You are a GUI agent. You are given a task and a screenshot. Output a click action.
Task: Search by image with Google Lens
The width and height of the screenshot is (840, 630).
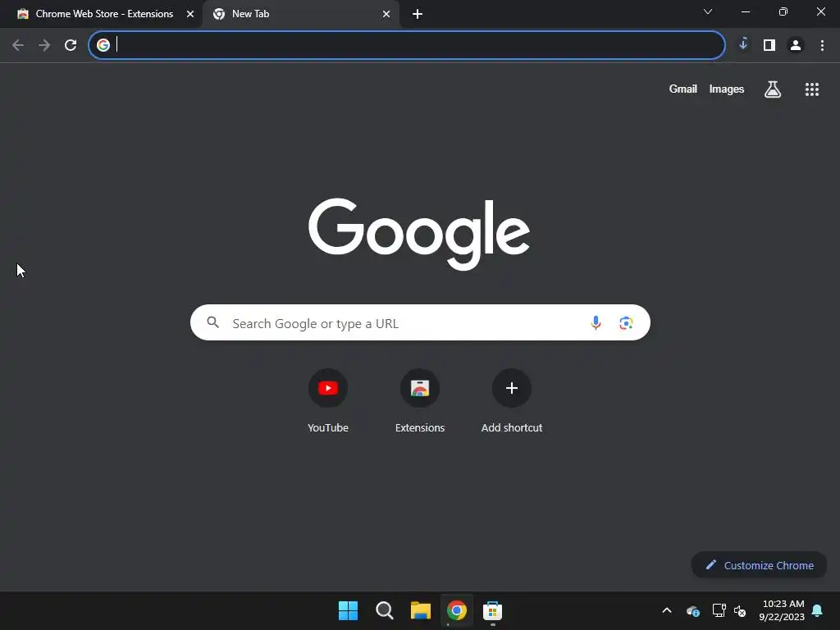[x=626, y=322]
